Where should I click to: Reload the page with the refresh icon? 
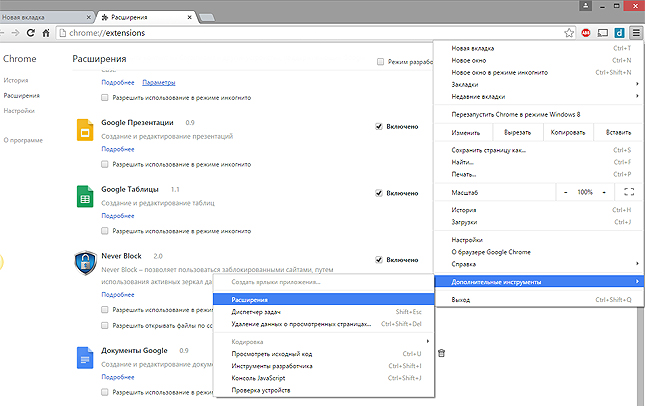pos(32,32)
